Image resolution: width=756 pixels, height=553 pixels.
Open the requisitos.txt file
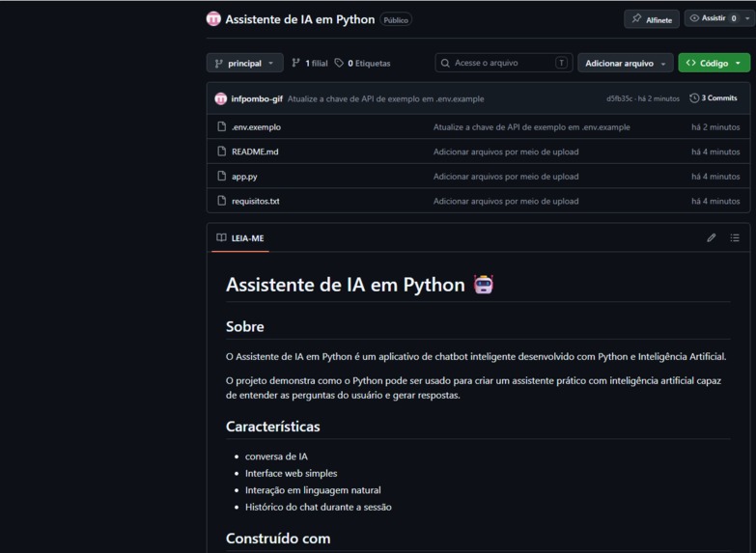coord(256,201)
